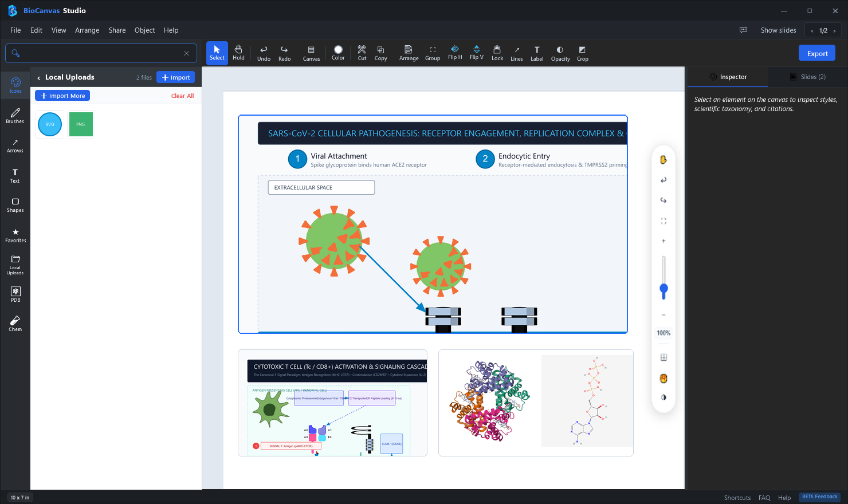848x504 pixels.
Task: Open the Arrange tool
Action: click(x=409, y=53)
